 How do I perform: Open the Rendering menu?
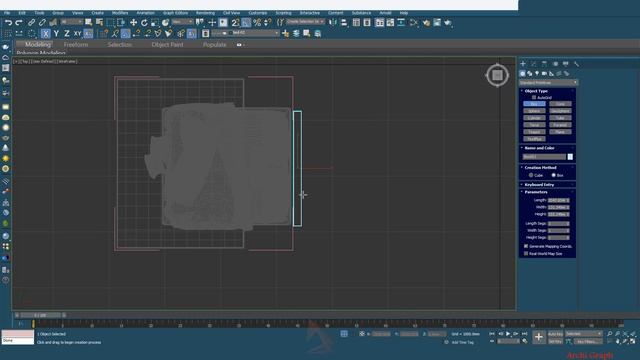(205, 13)
